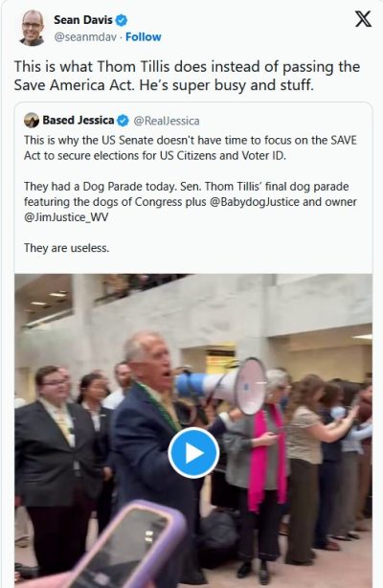Open the Sean Davis display name link
Viewport: 383px width, 588px height.
tap(83, 20)
